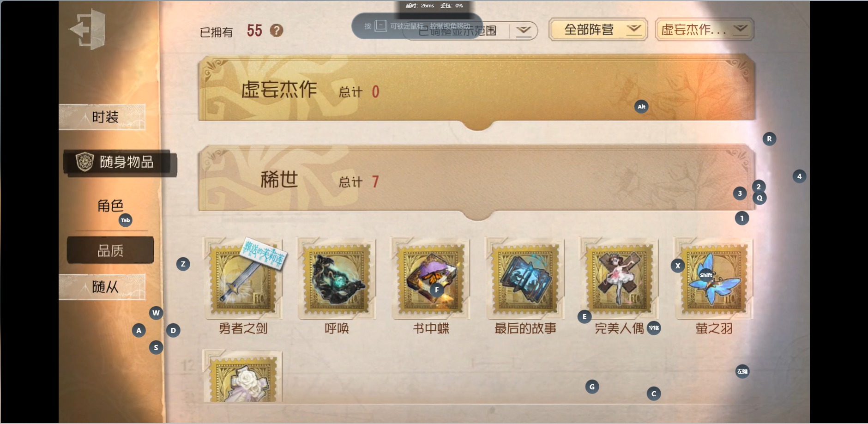Open the 虚妄杰作 quality filter dropdown

tap(704, 30)
